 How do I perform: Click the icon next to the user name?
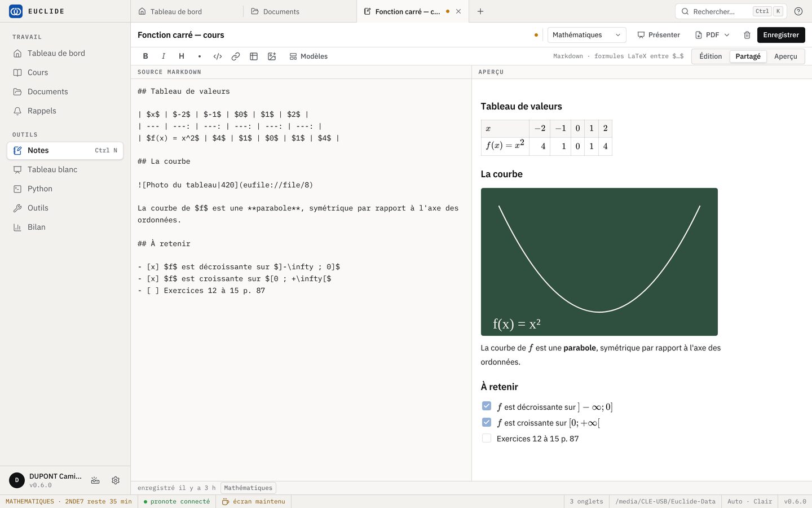(95, 480)
